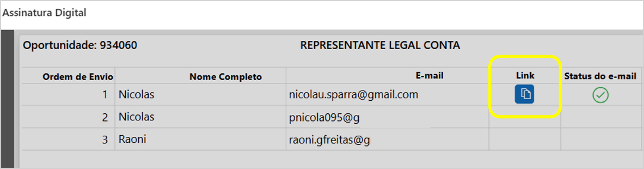The width and height of the screenshot is (644, 169).
Task: Click the REPRESENTANTE LEGAL CONTA heading
Action: point(380,45)
